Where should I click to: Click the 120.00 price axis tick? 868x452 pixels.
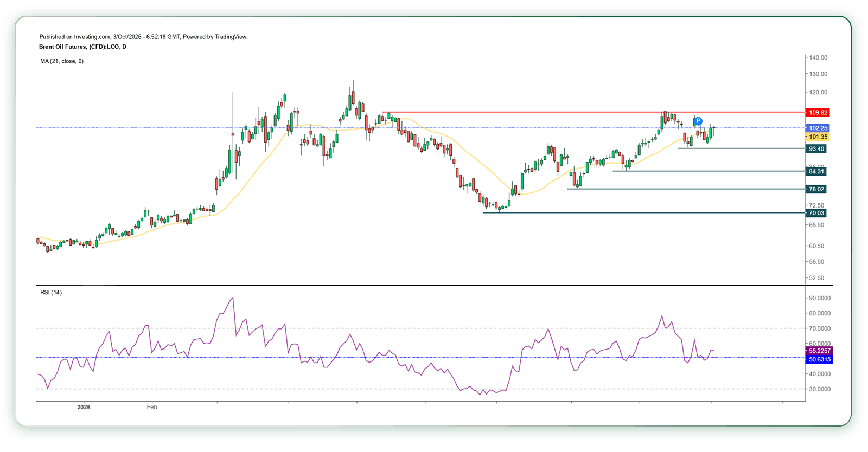coord(818,92)
